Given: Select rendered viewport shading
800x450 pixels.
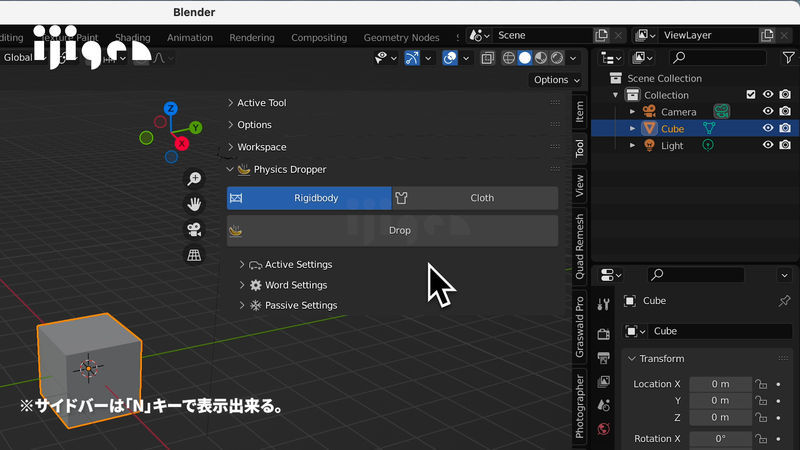Looking at the screenshot, I should (x=557, y=58).
